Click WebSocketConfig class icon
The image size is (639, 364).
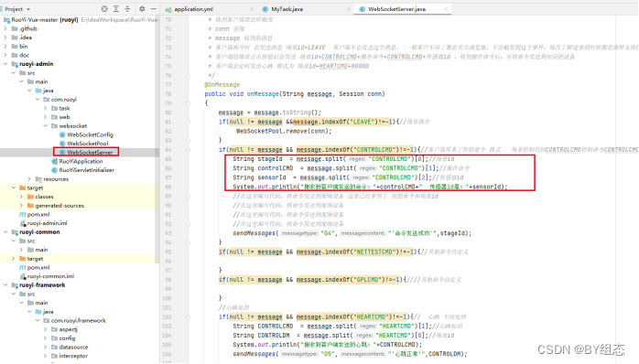click(x=62, y=134)
